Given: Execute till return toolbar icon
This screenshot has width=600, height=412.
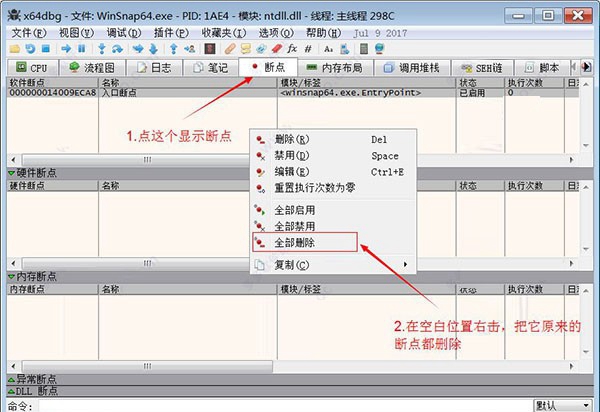Looking at the screenshot, I should (x=173, y=49).
